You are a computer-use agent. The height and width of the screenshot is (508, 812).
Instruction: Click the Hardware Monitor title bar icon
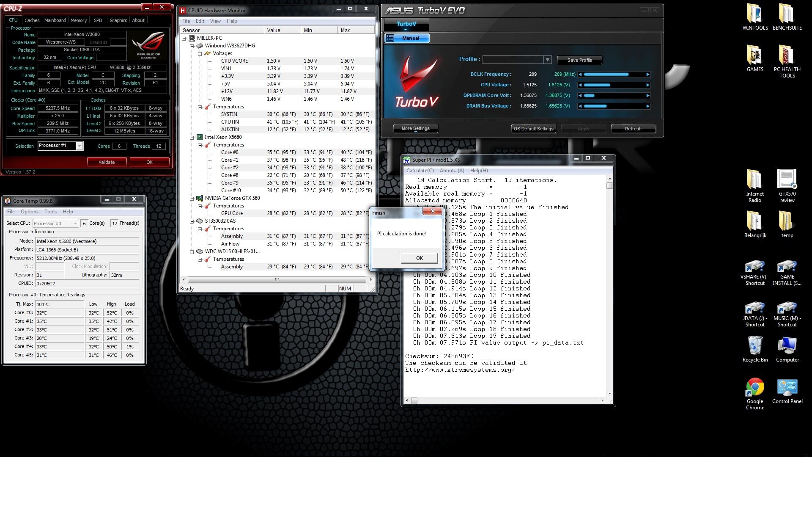coord(183,11)
